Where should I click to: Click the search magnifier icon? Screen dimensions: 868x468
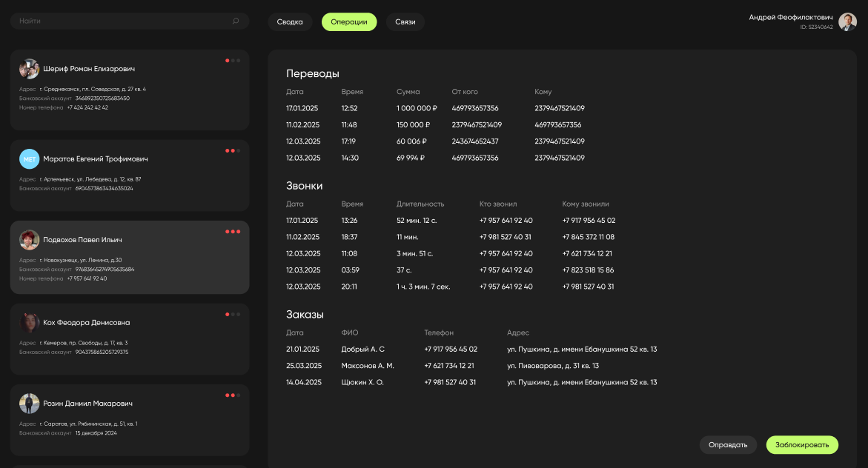point(236,21)
